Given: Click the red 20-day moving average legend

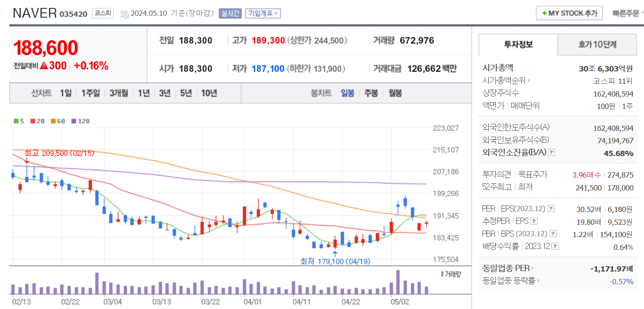Looking at the screenshot, I should [37, 121].
